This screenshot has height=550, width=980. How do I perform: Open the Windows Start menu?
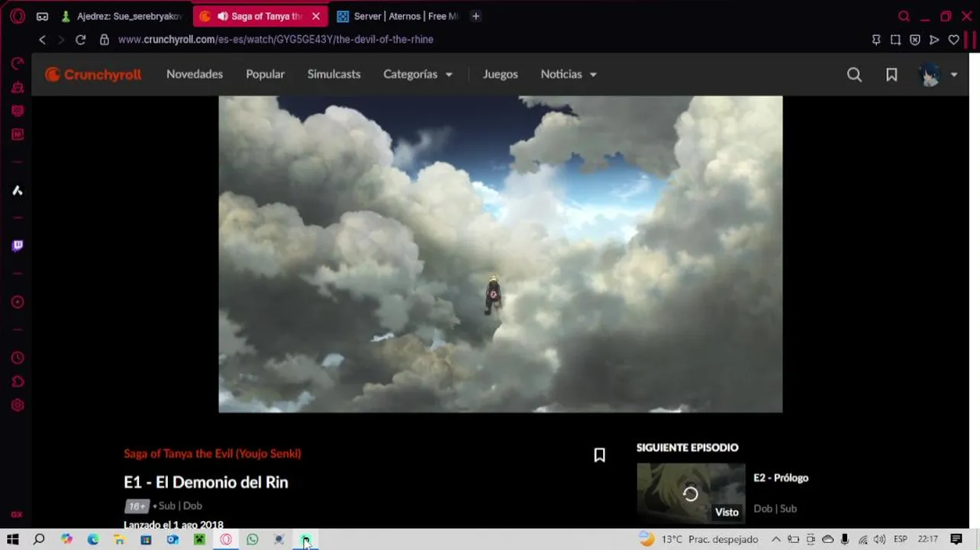coord(13,539)
